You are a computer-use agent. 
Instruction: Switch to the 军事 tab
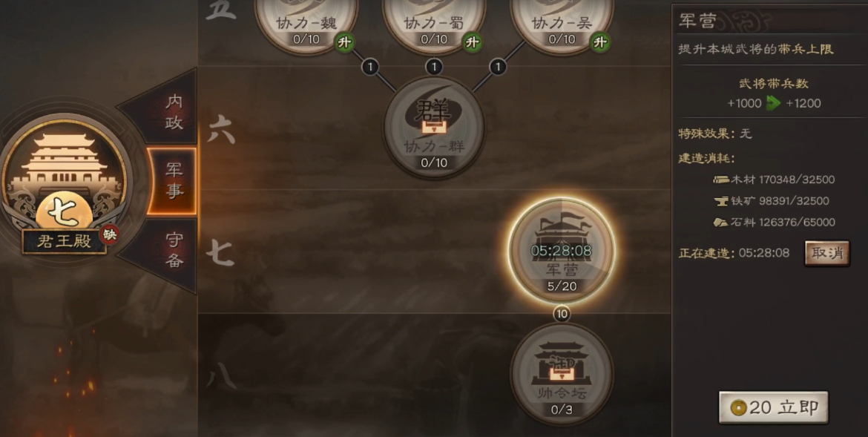click(x=172, y=181)
